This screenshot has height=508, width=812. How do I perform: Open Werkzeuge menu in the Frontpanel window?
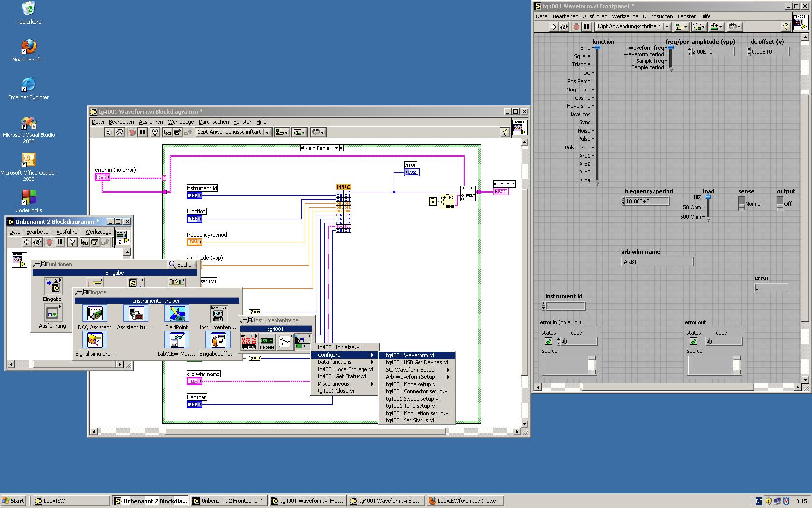click(x=624, y=16)
